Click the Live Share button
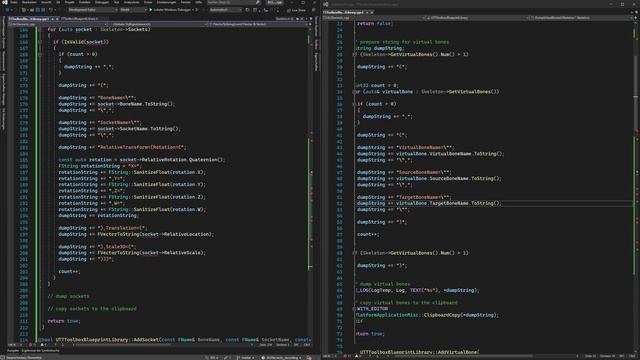Image resolution: width=640 pixels, height=360 pixels. point(297,10)
